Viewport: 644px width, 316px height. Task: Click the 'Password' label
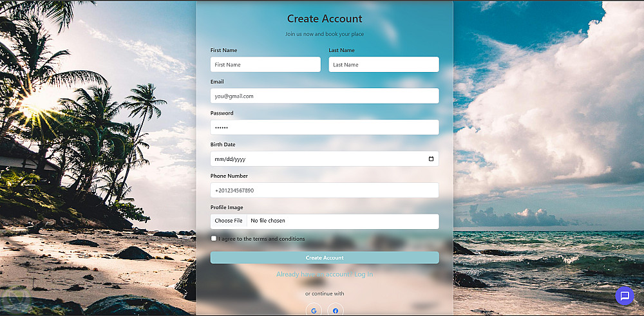[222, 113]
